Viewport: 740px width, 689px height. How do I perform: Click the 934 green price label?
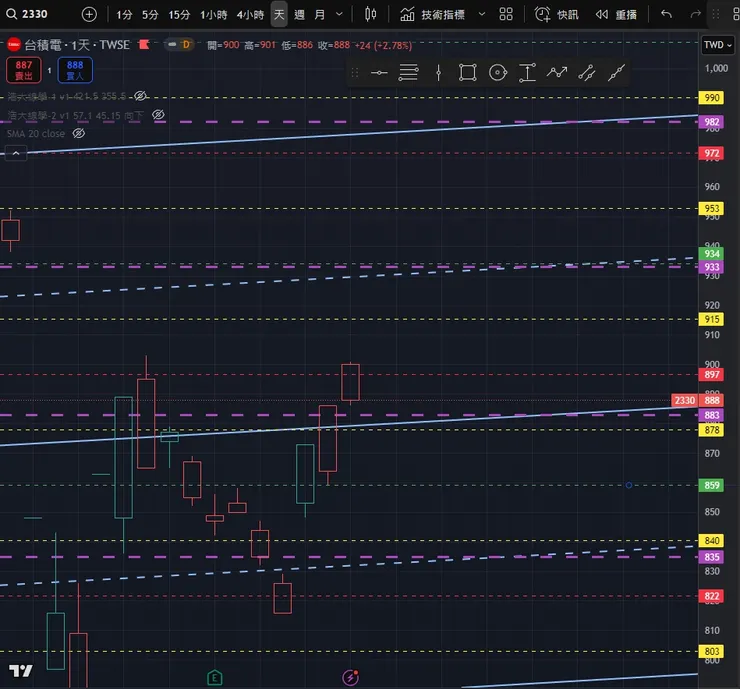tap(711, 253)
